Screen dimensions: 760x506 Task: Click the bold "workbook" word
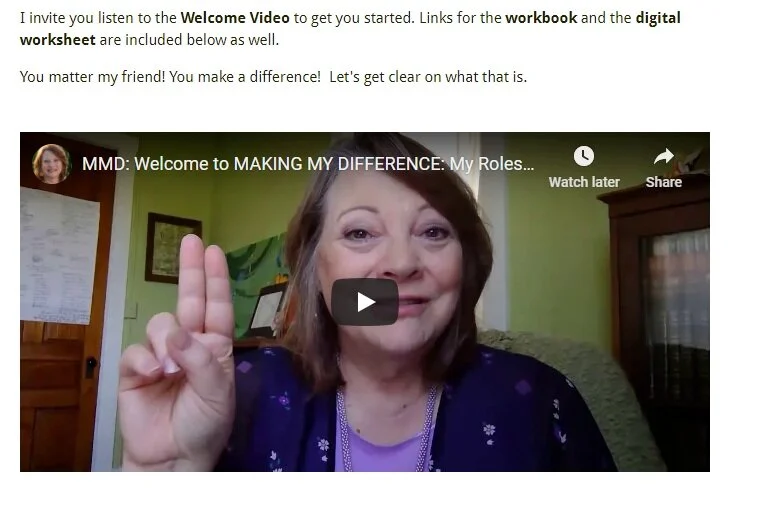pyautogui.click(x=541, y=18)
